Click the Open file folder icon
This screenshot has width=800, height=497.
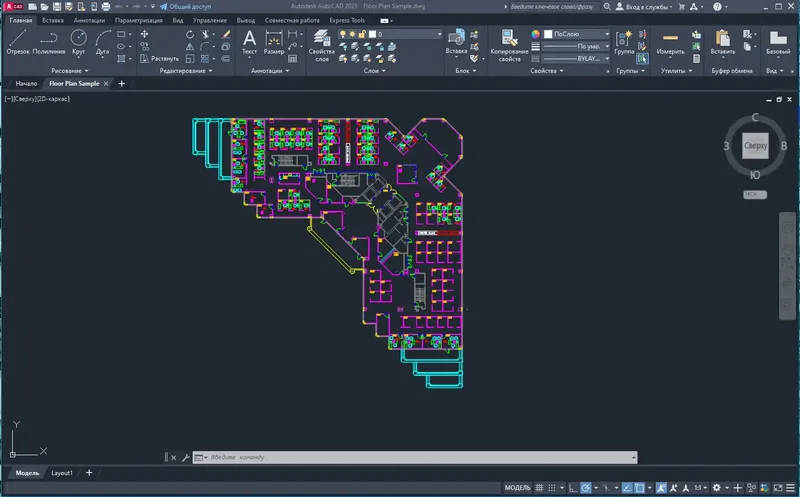pos(44,7)
